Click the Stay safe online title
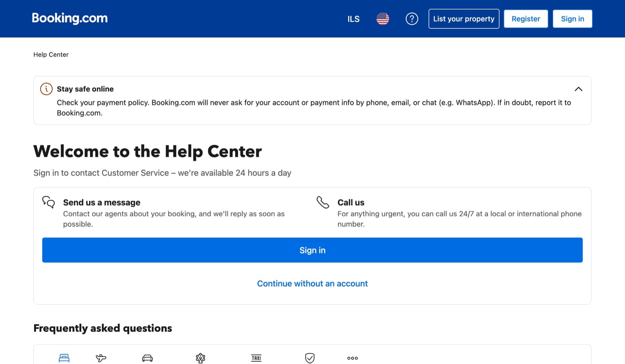This screenshot has height=364, width=625. tap(85, 89)
